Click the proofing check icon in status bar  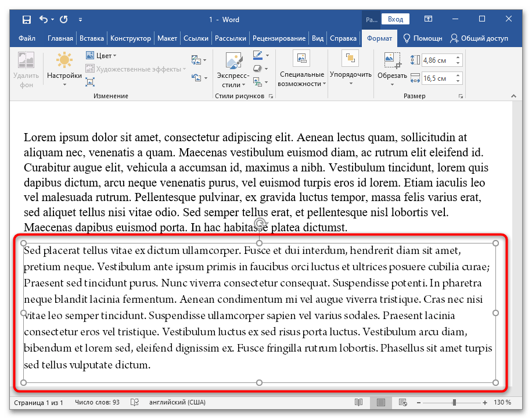pos(135,402)
